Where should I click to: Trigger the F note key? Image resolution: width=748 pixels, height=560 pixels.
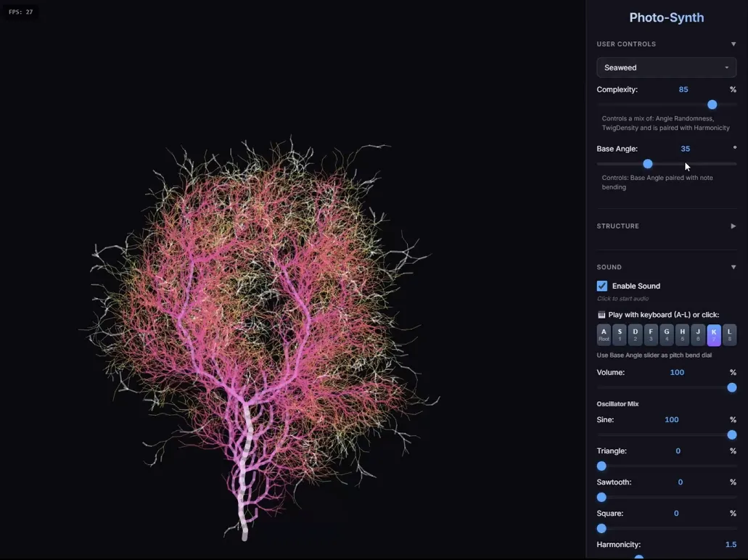click(651, 334)
